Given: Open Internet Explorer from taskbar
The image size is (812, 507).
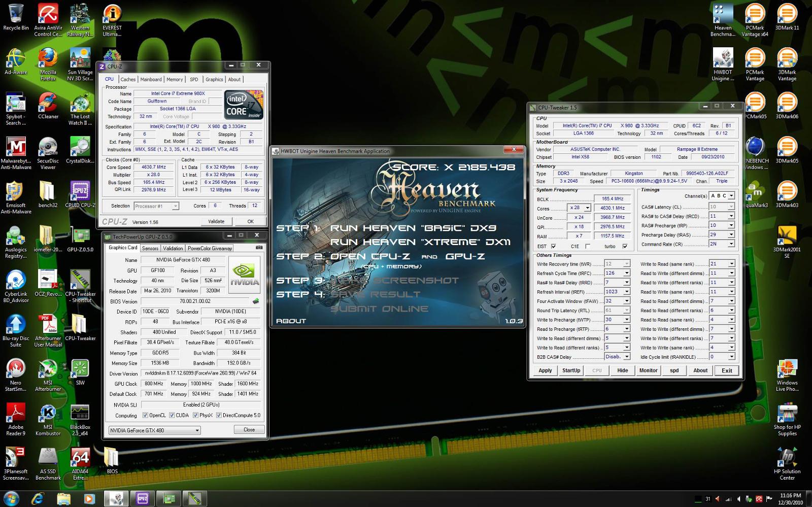Looking at the screenshot, I should pyautogui.click(x=37, y=499).
